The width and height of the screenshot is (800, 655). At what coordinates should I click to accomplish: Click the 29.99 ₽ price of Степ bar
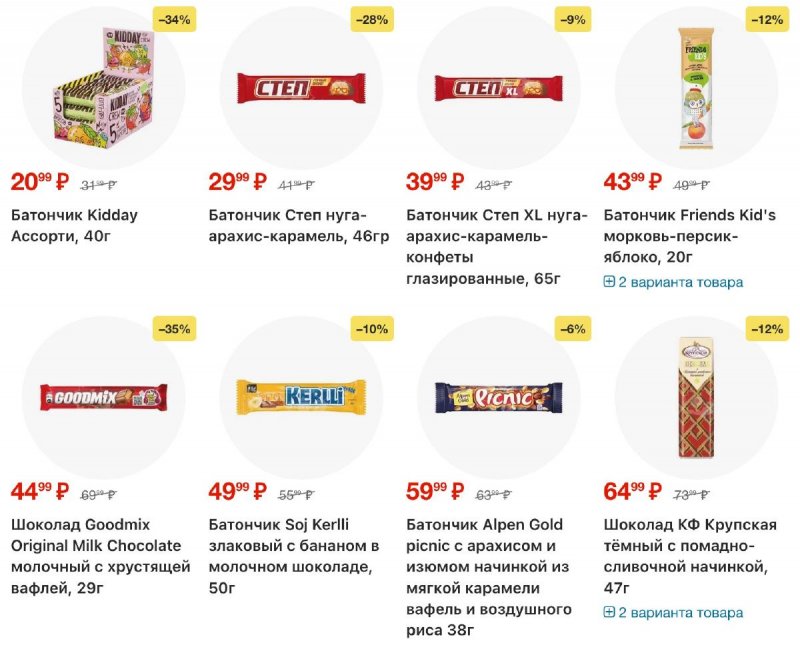coord(237,182)
